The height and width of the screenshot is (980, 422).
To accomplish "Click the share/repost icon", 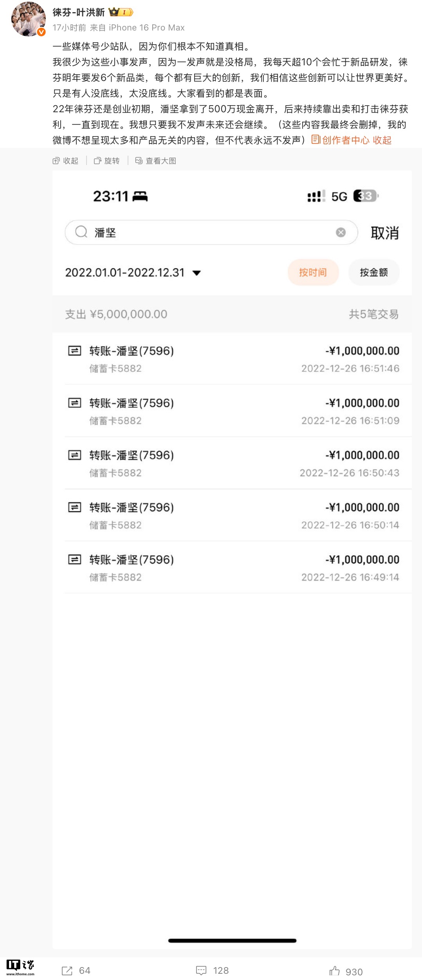I will point(67,970).
